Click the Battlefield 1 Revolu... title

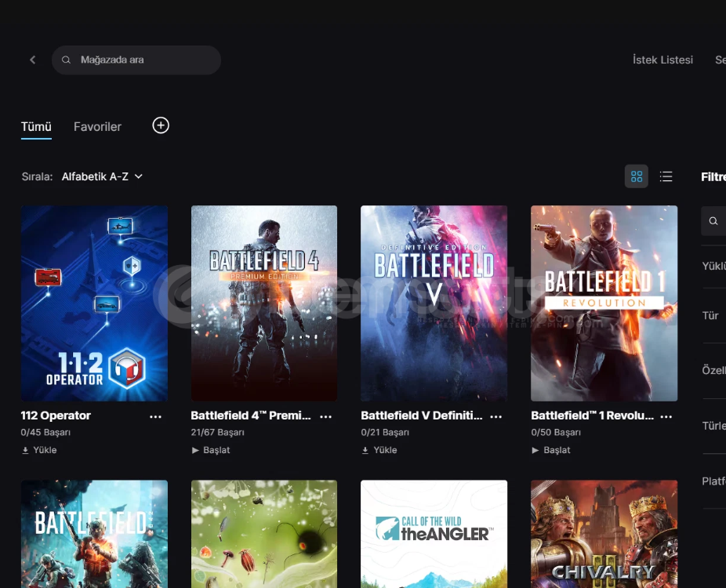tap(592, 416)
